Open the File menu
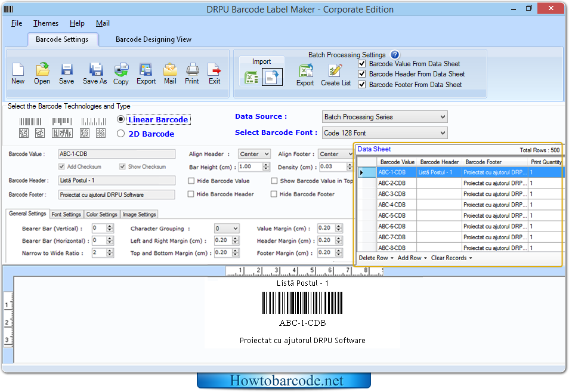The width and height of the screenshot is (569, 392). [16, 23]
